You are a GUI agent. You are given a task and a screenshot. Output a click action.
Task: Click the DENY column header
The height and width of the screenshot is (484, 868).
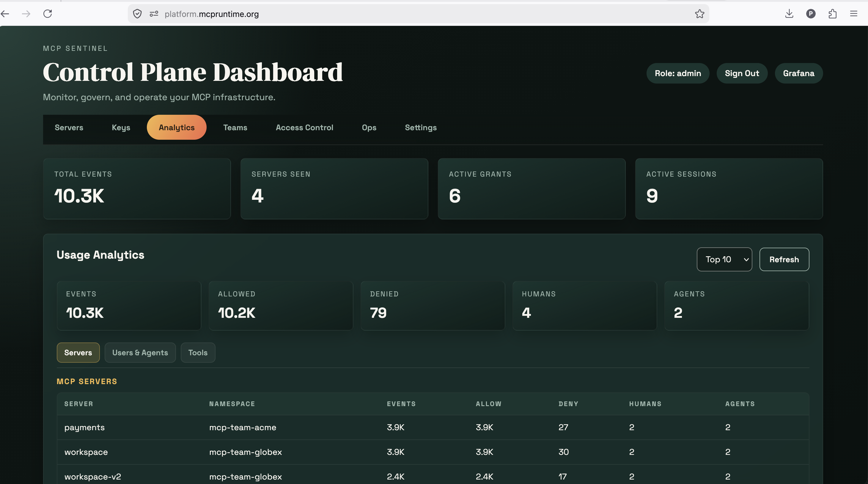(568, 404)
